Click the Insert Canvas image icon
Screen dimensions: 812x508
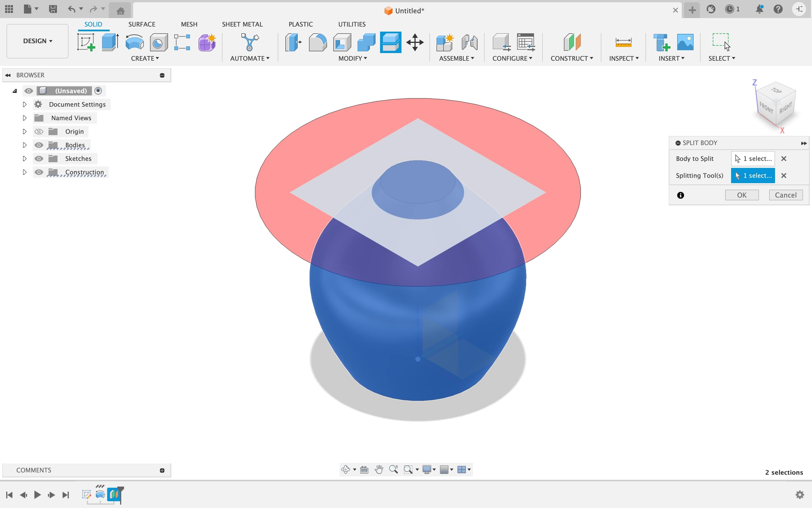(685, 42)
